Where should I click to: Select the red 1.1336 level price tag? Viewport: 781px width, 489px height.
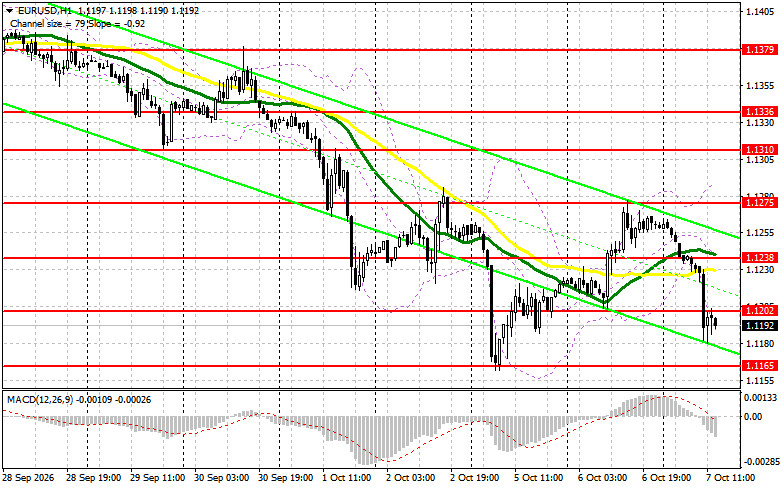point(760,112)
